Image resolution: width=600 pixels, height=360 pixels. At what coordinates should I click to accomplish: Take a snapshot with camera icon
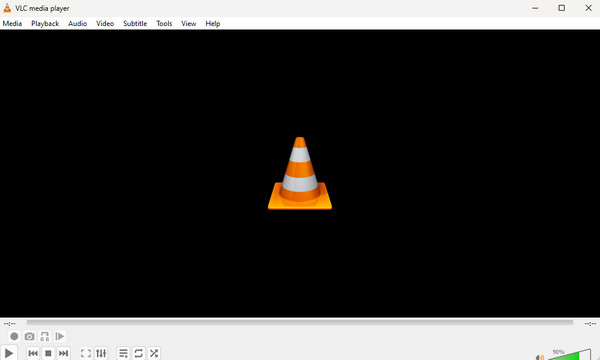[x=29, y=336]
